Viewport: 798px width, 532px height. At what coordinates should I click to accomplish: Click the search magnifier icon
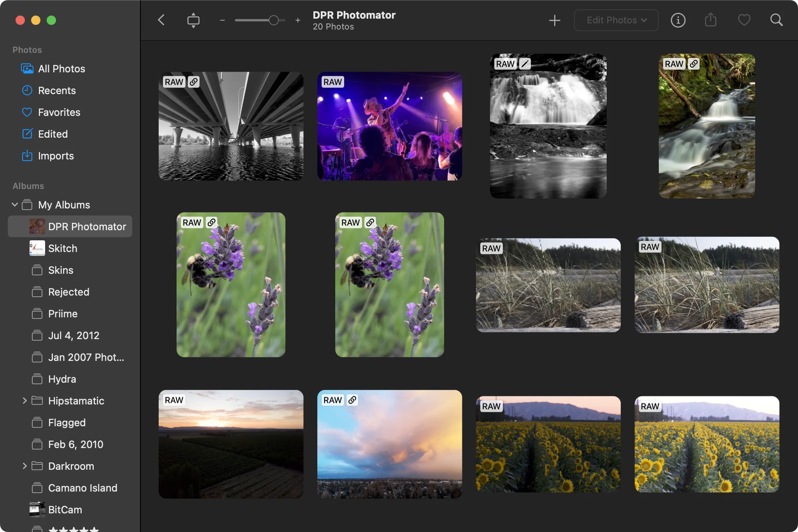coord(776,20)
